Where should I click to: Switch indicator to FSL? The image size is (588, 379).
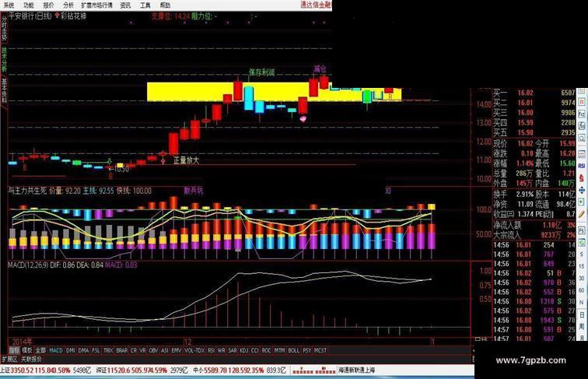(x=96, y=350)
